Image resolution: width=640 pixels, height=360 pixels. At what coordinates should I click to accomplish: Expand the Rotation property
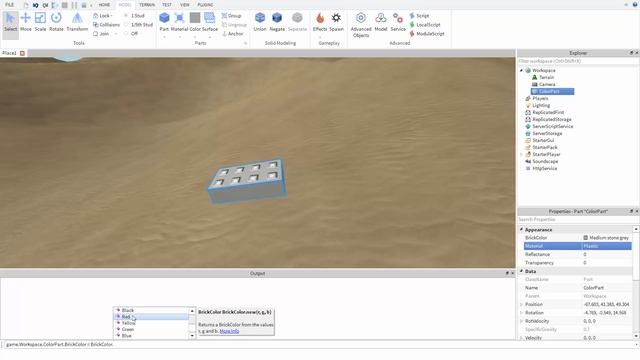tap(521, 313)
